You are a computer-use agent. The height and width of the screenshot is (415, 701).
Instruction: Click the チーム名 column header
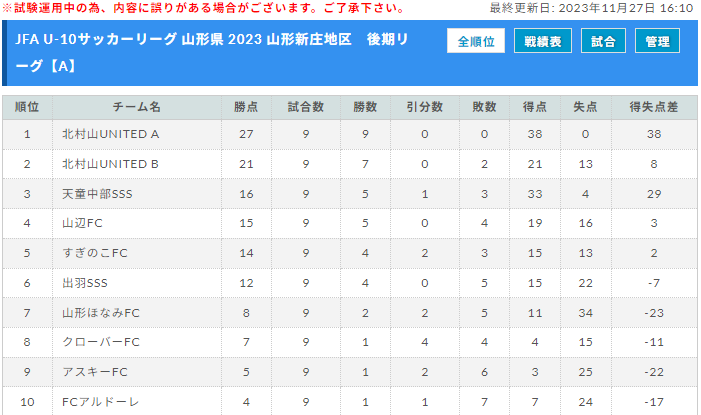tap(137, 107)
